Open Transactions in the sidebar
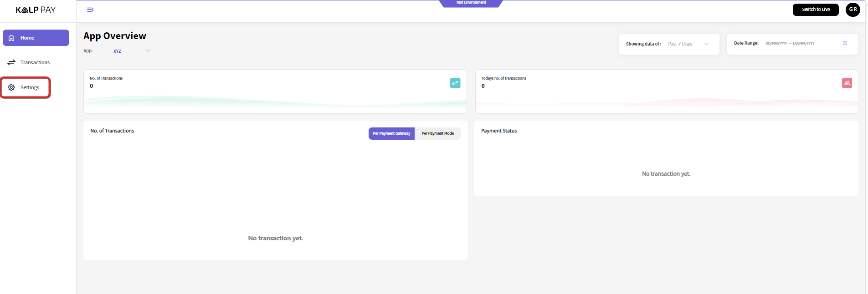The height and width of the screenshot is (294, 868). coord(35,62)
